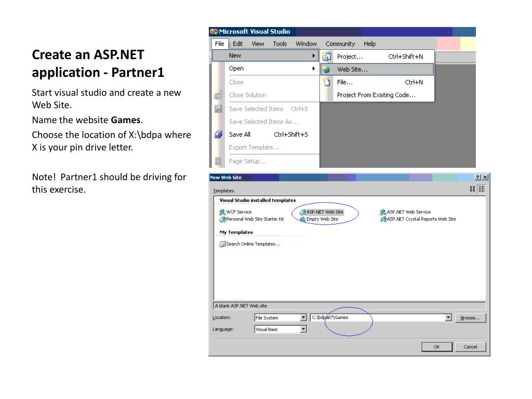
Task: Click the help question mark button
Action: click(x=478, y=178)
